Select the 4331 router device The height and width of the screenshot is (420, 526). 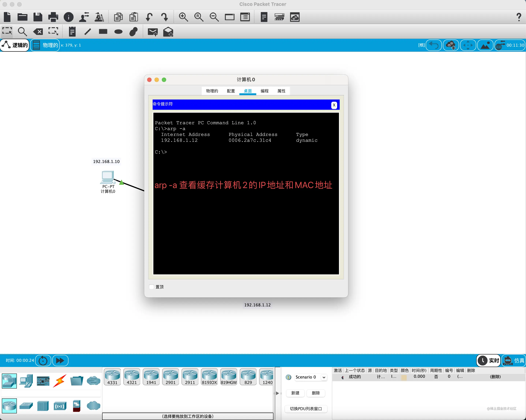pos(112,377)
